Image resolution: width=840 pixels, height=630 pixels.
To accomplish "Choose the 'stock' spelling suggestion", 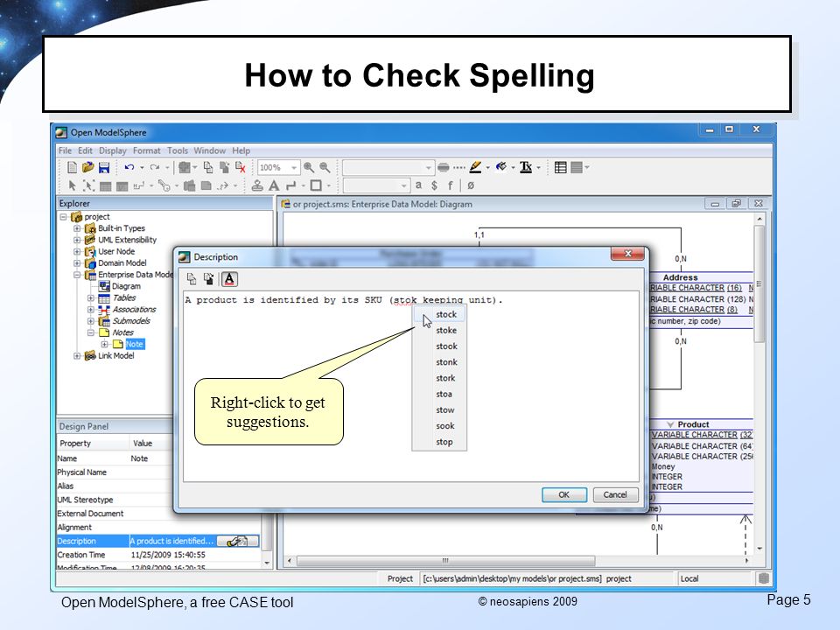I will pyautogui.click(x=440, y=314).
